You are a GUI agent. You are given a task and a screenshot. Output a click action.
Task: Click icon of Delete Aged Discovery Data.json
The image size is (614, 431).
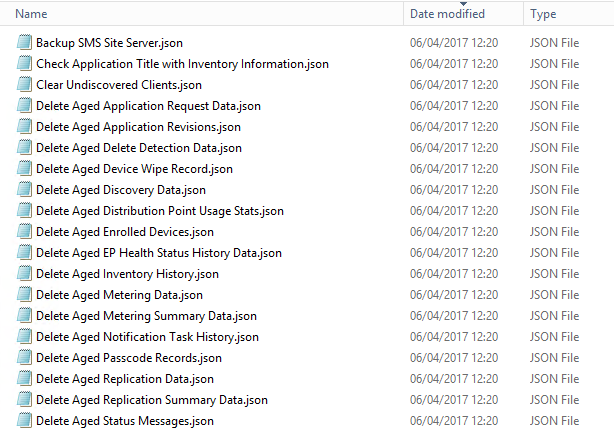coord(25,190)
